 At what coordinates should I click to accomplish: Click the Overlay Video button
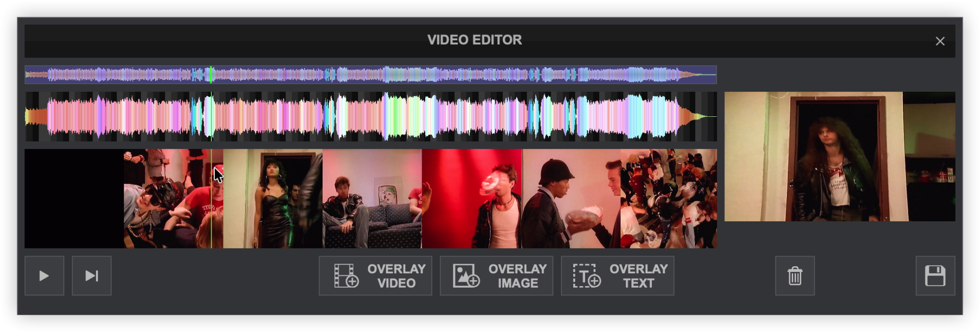[375, 276]
